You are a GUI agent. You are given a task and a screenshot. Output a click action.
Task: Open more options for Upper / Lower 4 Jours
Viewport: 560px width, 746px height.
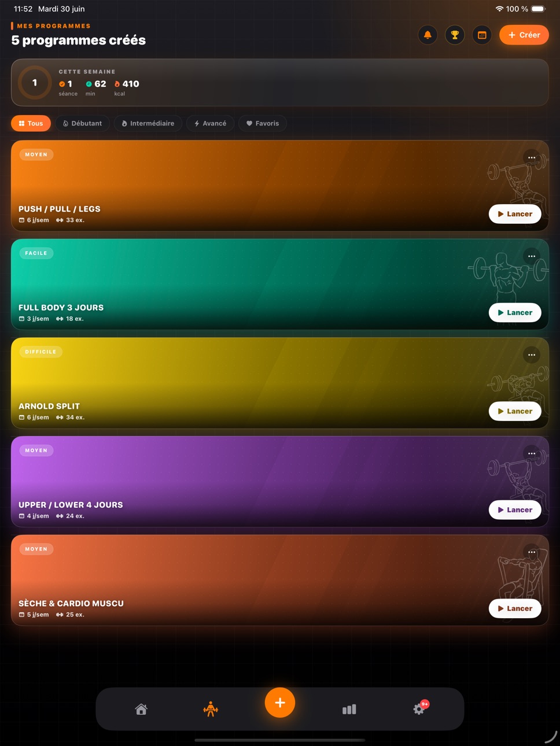532,453
